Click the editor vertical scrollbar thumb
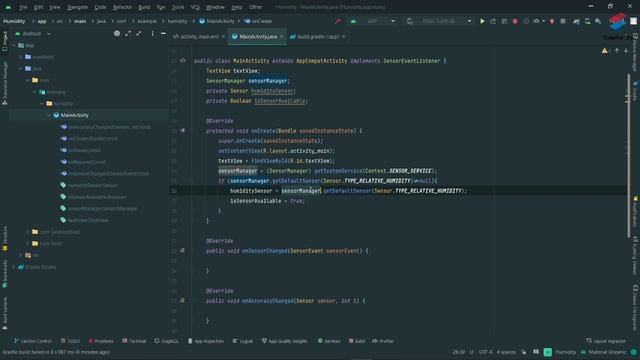The height and width of the screenshot is (360, 640). [x=628, y=155]
